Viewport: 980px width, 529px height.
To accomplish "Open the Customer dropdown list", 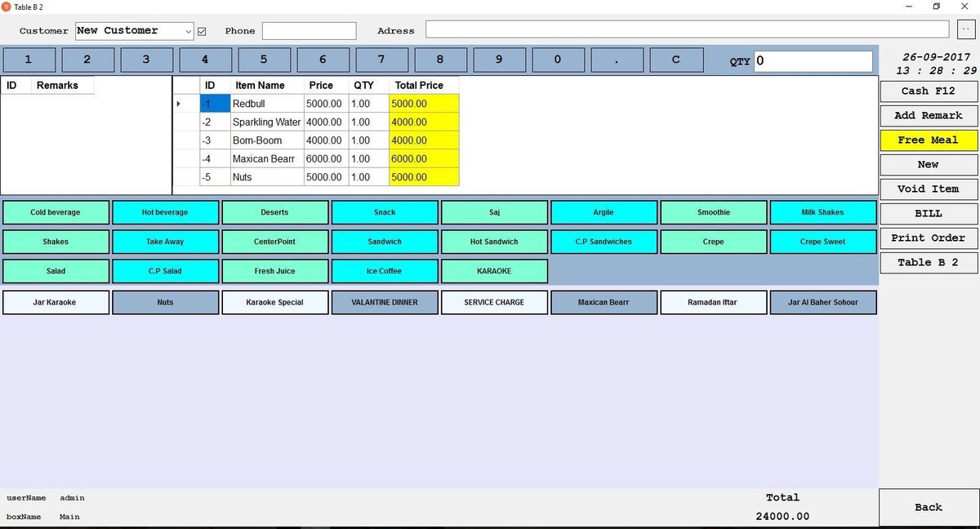I will [189, 31].
